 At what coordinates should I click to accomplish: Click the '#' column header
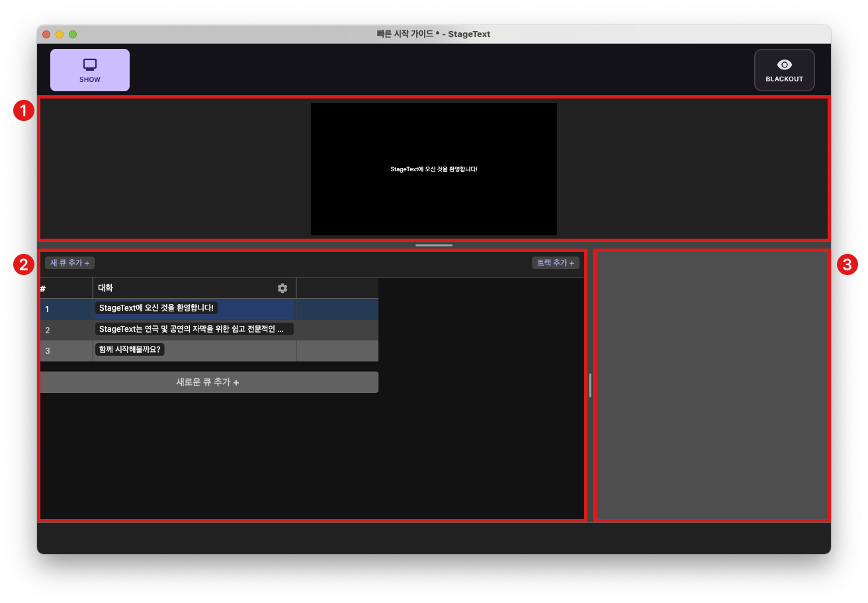(42, 288)
